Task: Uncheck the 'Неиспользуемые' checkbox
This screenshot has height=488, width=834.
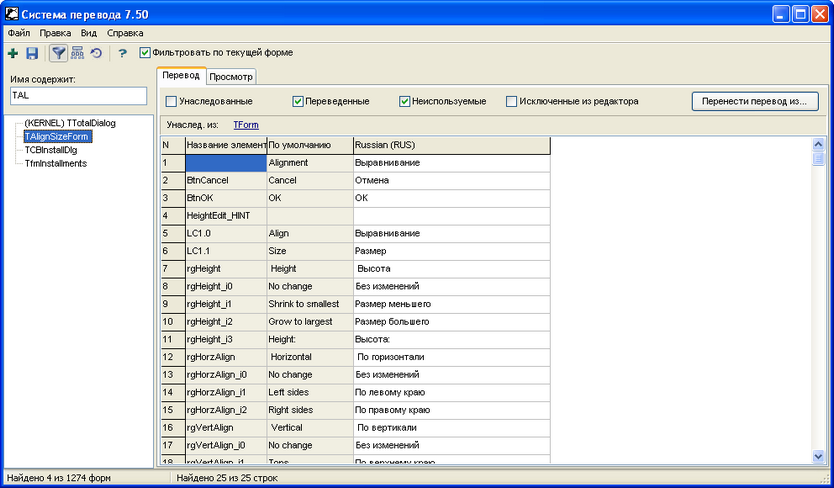Action: (405, 101)
